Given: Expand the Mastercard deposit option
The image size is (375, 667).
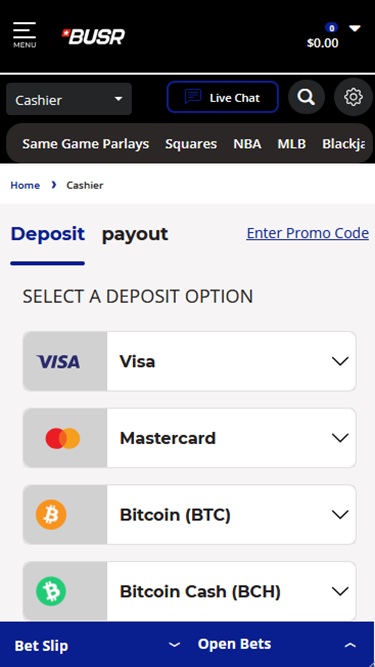Looking at the screenshot, I should click(x=189, y=438).
